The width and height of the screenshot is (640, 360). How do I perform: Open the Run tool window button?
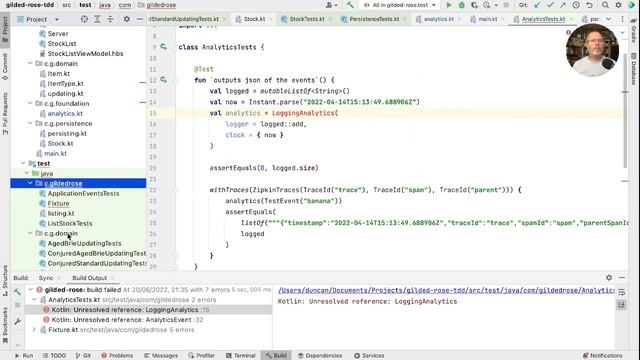click(x=24, y=356)
